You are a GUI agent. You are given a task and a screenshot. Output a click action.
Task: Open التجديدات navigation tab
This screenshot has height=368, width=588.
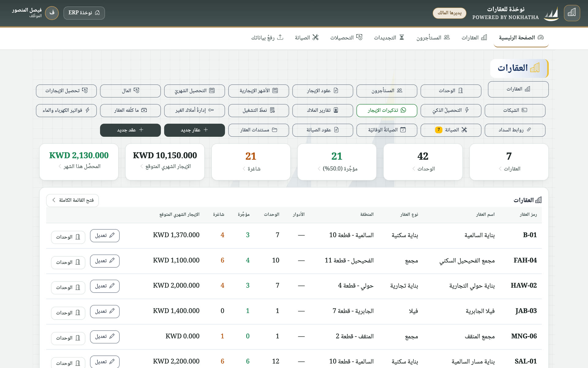tap(389, 38)
